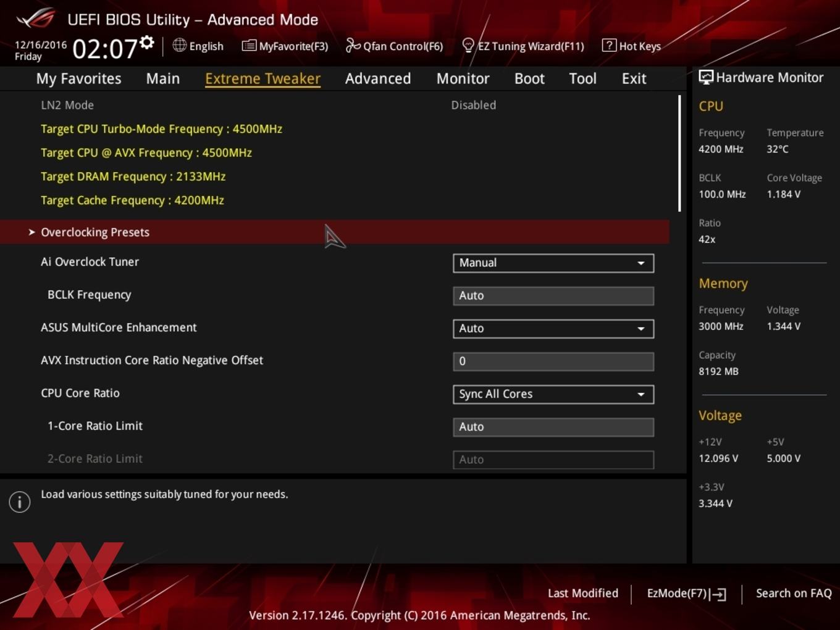Click Capacity 8192 MB value
Screen dimensions: 840x630
(x=718, y=371)
